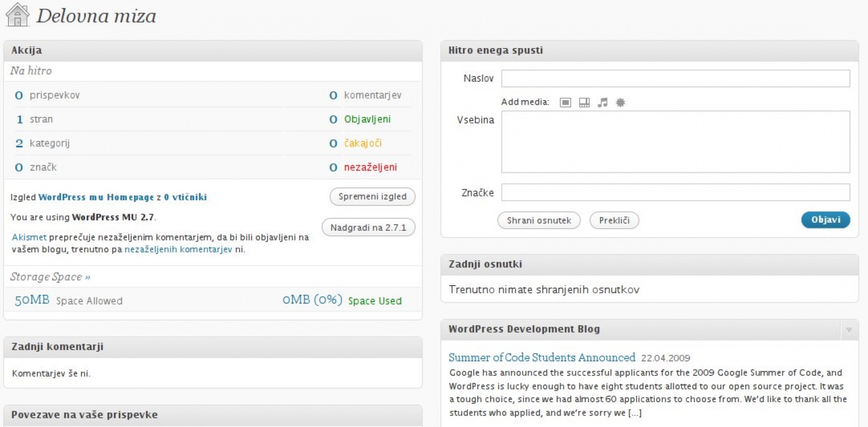Click inside the Vsebina content text area

675,142
